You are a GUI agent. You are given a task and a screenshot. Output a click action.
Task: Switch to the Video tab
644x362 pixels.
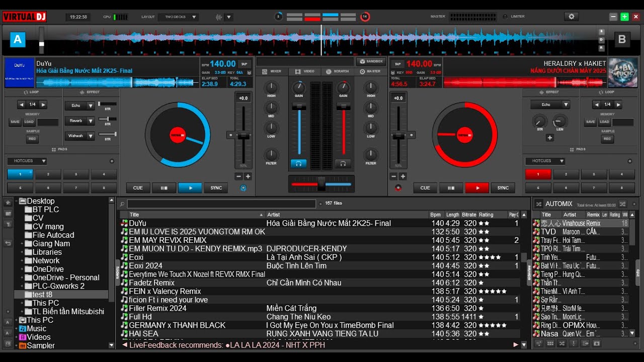pyautogui.click(x=305, y=71)
